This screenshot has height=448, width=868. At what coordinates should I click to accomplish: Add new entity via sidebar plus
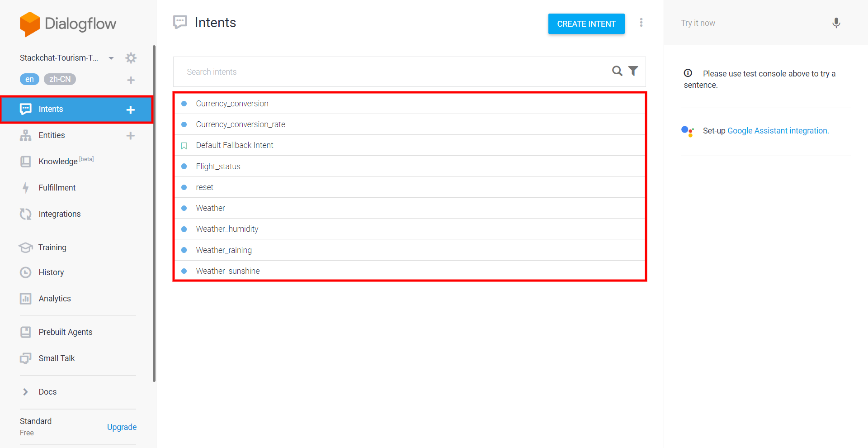coord(131,136)
